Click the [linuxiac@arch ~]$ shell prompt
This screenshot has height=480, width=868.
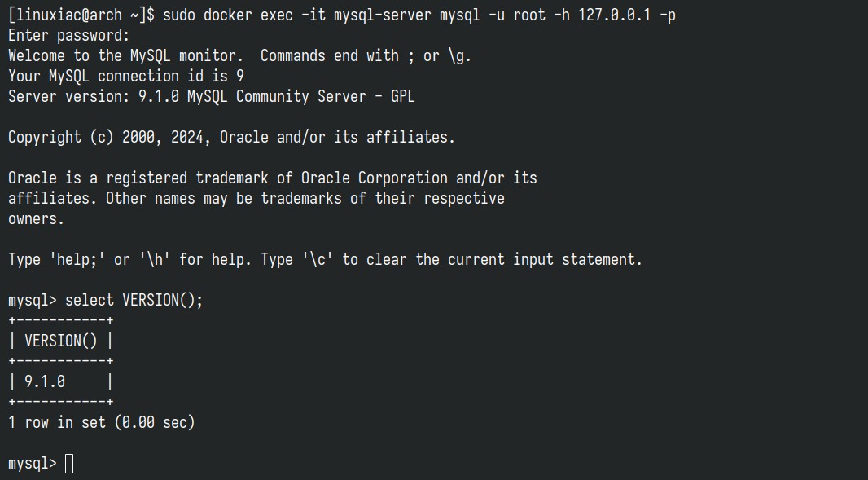pyautogui.click(x=81, y=15)
